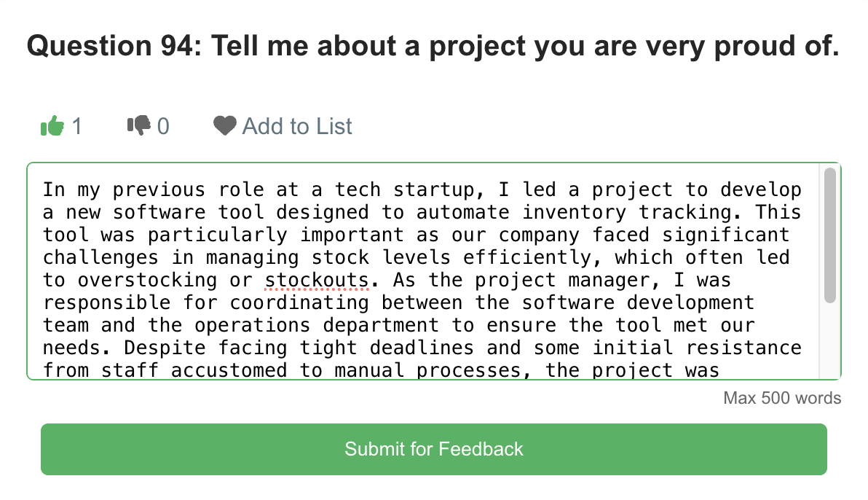Screen dimensions: 868x500
Task: Upvote using the green thumbs-up icon
Action: [52, 126]
